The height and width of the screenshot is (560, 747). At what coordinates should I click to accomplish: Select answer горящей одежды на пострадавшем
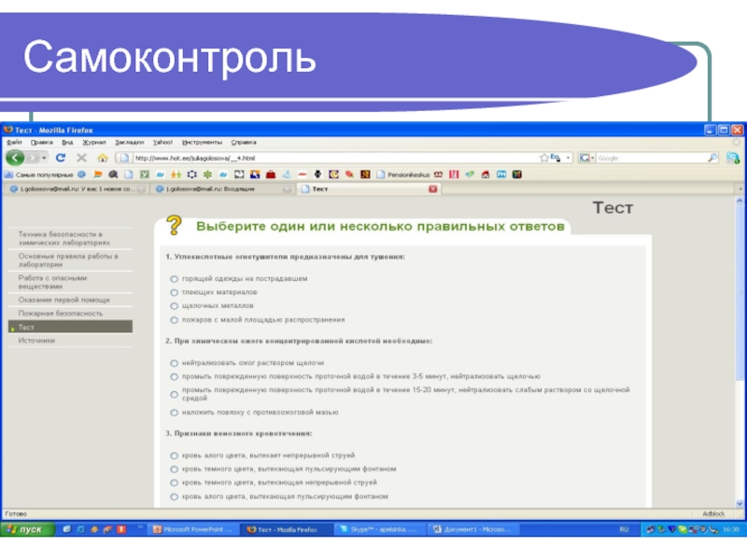(174, 278)
